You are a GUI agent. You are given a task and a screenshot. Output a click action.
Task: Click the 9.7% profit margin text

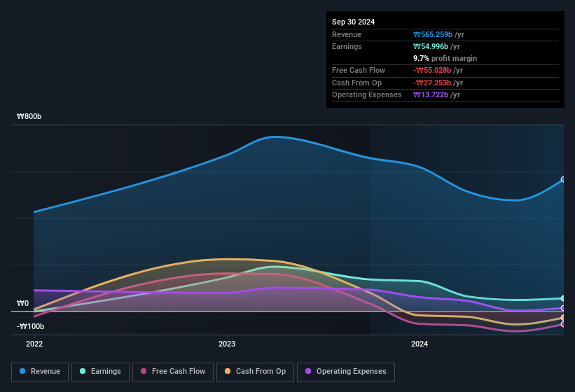(445, 58)
